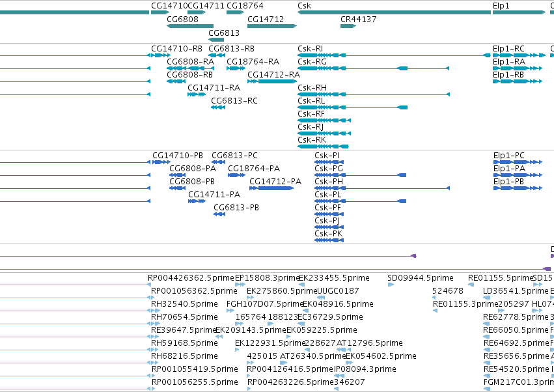Select transcript CG6808-RB
Screen dimensions: 554x392
[x=176, y=81]
